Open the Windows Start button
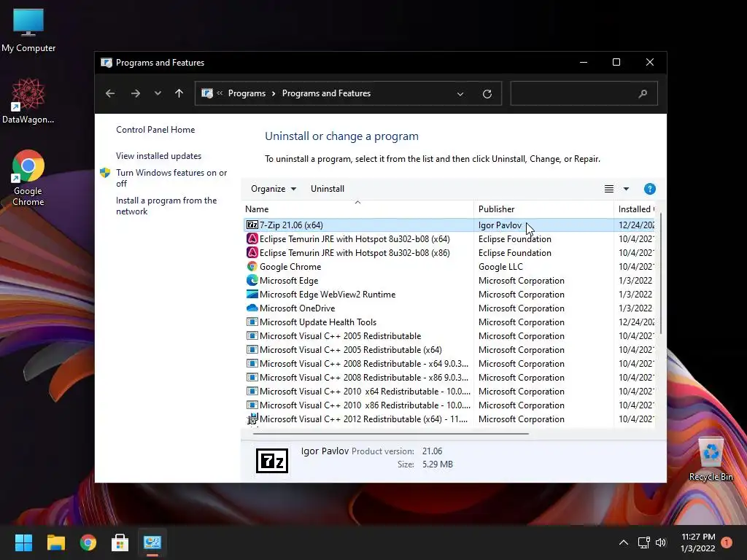Screen dimensions: 747x560 [x=23, y=542]
